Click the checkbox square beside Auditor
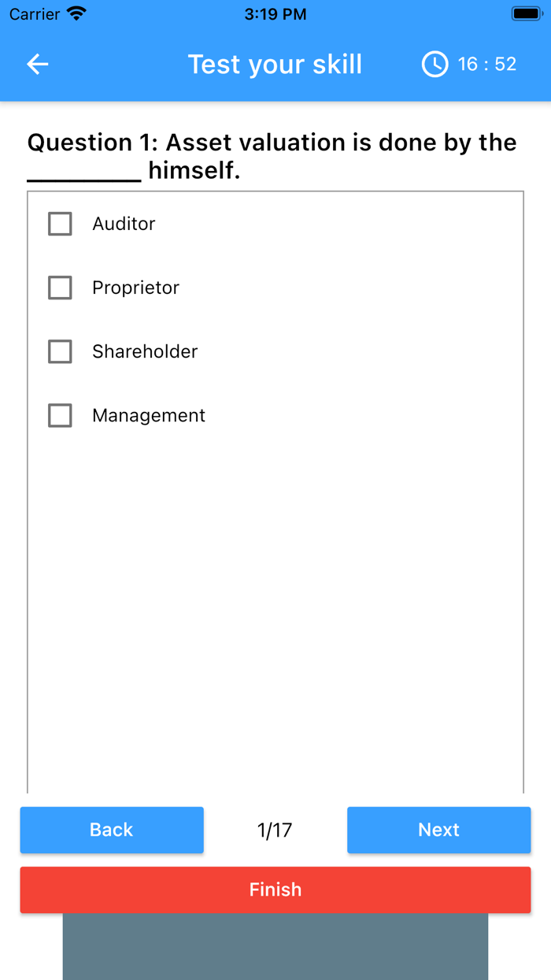The width and height of the screenshot is (551, 980). click(x=60, y=223)
